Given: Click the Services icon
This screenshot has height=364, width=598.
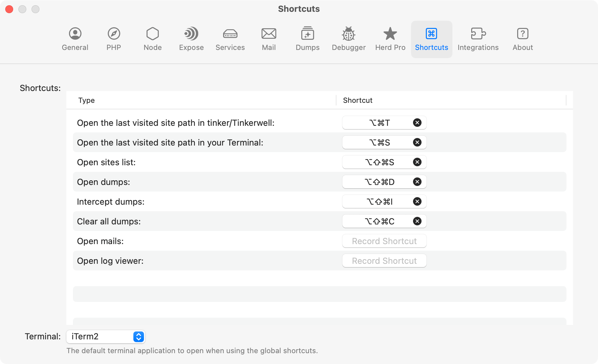Looking at the screenshot, I should coord(230,38).
